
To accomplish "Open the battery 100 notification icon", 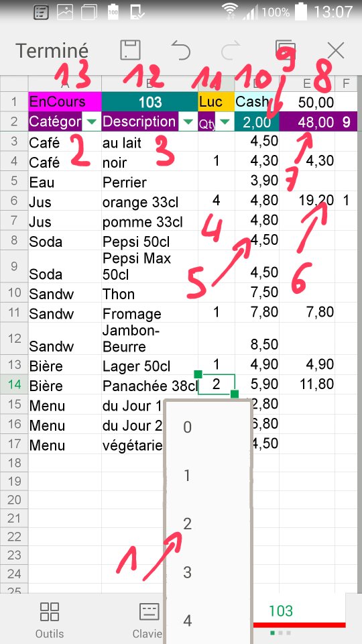I will 113,12.
